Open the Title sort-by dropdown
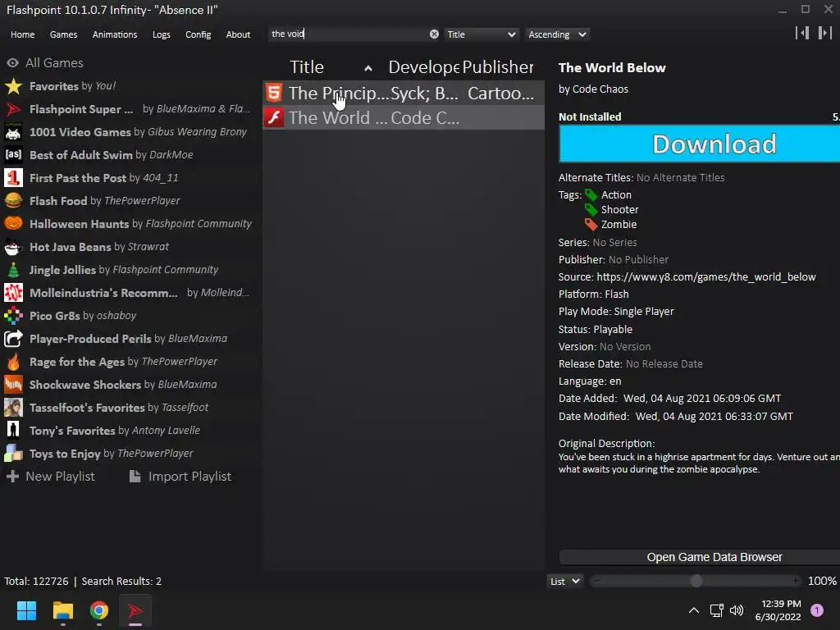 coord(481,34)
